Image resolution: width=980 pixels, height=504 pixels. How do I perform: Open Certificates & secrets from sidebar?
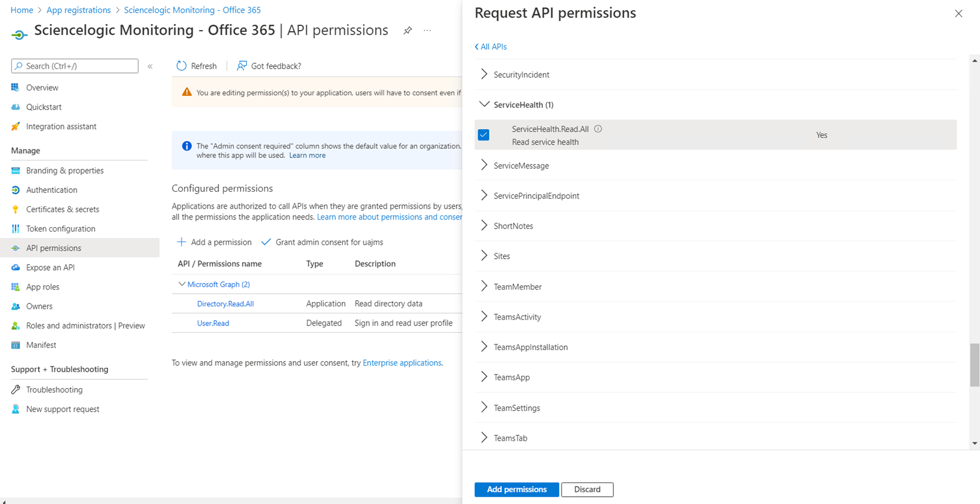click(x=62, y=209)
